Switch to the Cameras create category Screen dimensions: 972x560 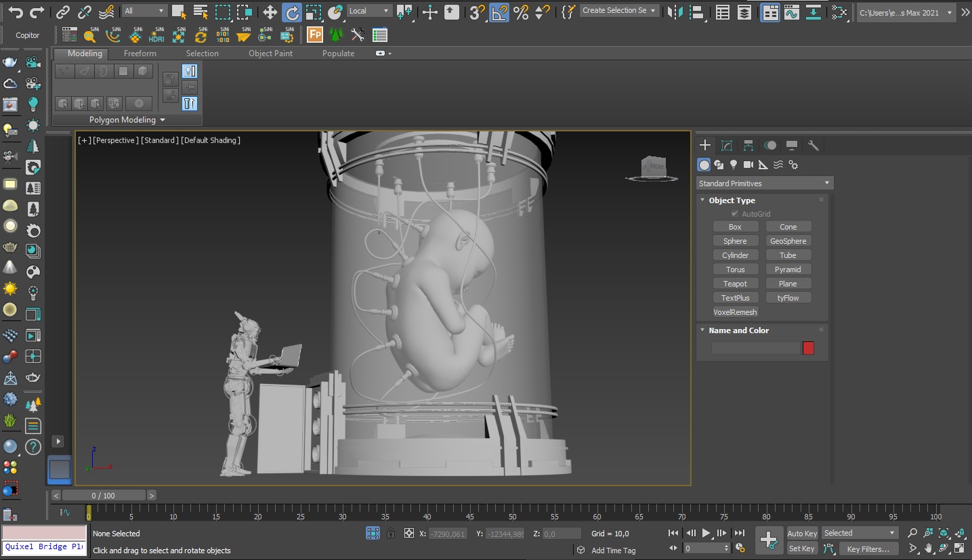coord(748,165)
